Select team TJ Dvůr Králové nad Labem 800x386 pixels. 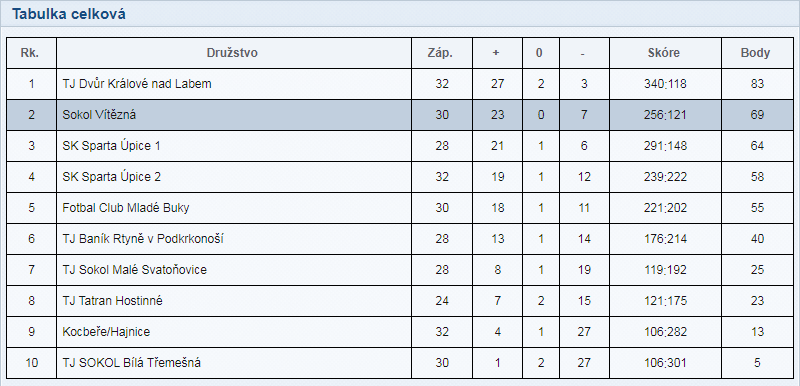pos(137,84)
